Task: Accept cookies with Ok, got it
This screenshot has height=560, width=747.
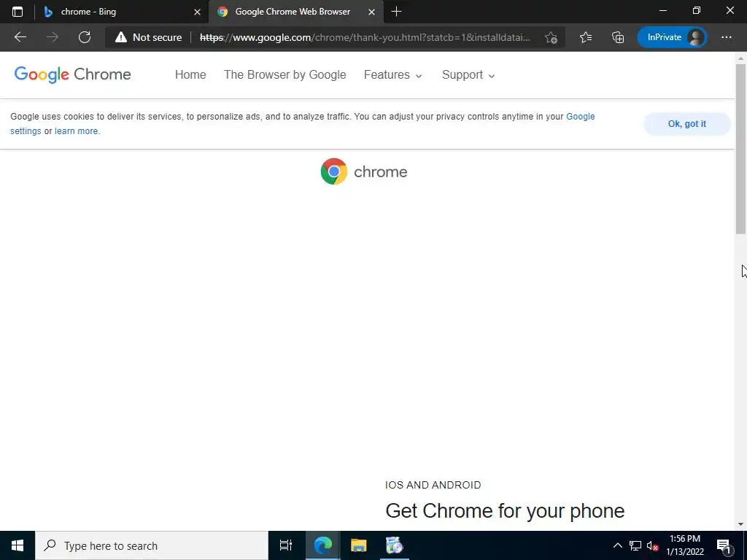Action: 687,124
